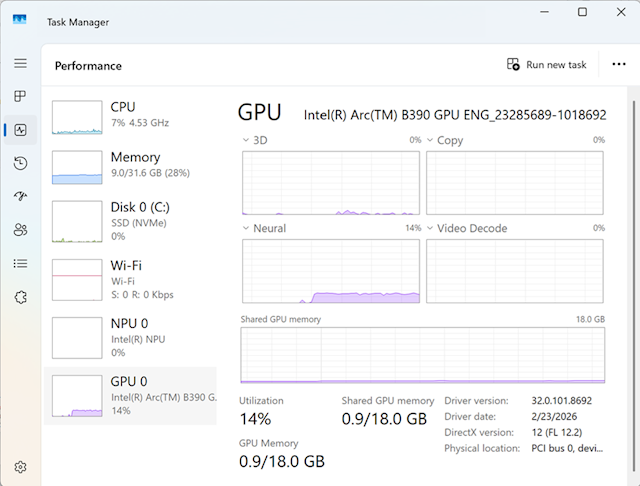
Task: Click the GPU Memory 0.9/18.0 GB value
Action: [282, 462]
